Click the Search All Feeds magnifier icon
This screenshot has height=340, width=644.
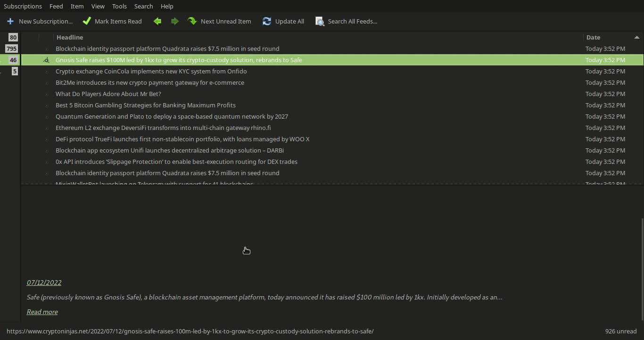click(x=320, y=21)
